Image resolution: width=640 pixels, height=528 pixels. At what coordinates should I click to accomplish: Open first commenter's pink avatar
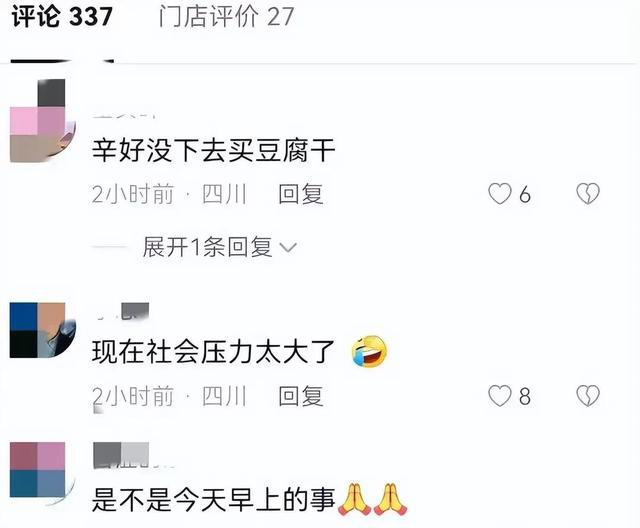click(42, 121)
